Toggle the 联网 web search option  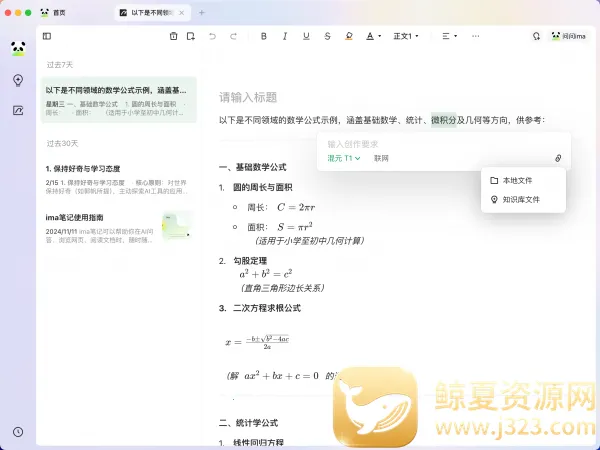(x=381, y=158)
